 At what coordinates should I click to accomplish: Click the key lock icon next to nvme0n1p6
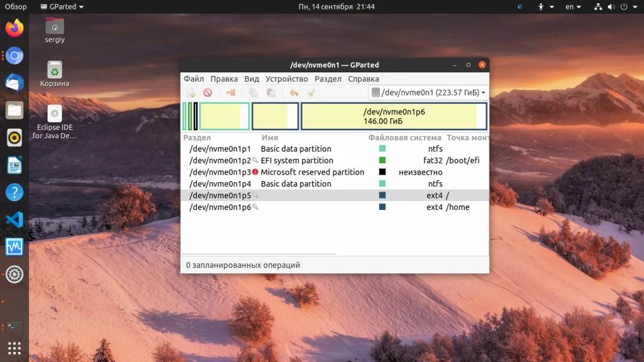[255, 207]
